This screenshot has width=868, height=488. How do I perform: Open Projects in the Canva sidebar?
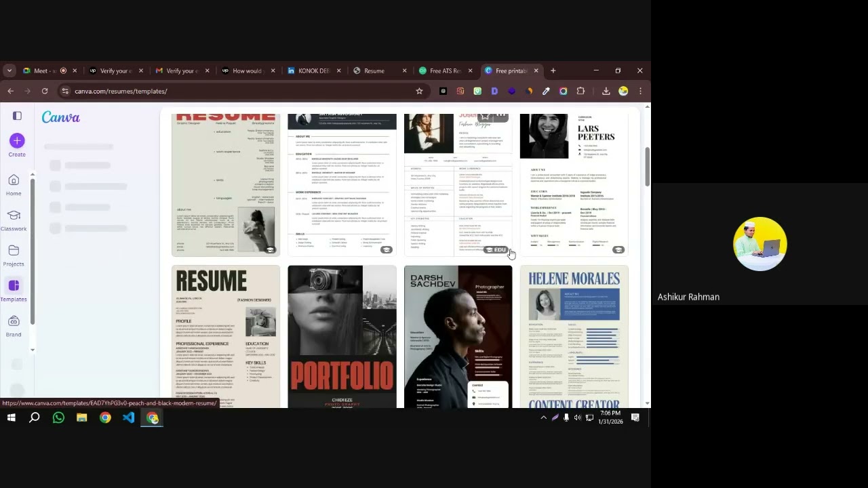coord(14,255)
